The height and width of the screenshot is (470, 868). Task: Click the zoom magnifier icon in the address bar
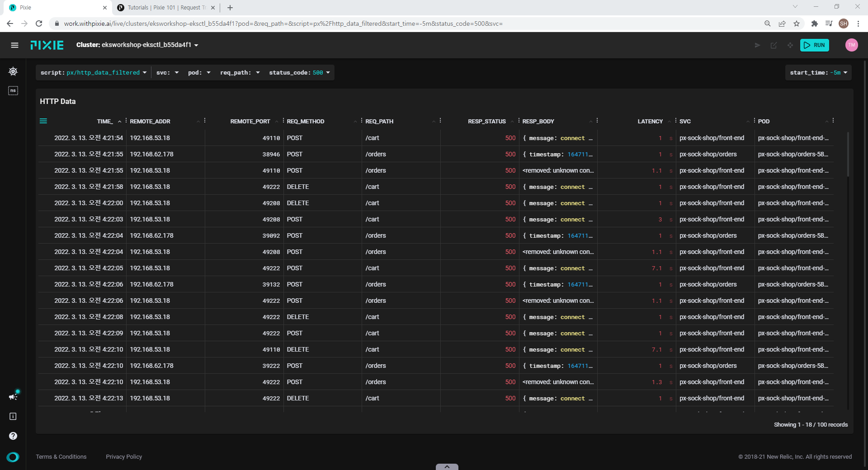click(768, 23)
